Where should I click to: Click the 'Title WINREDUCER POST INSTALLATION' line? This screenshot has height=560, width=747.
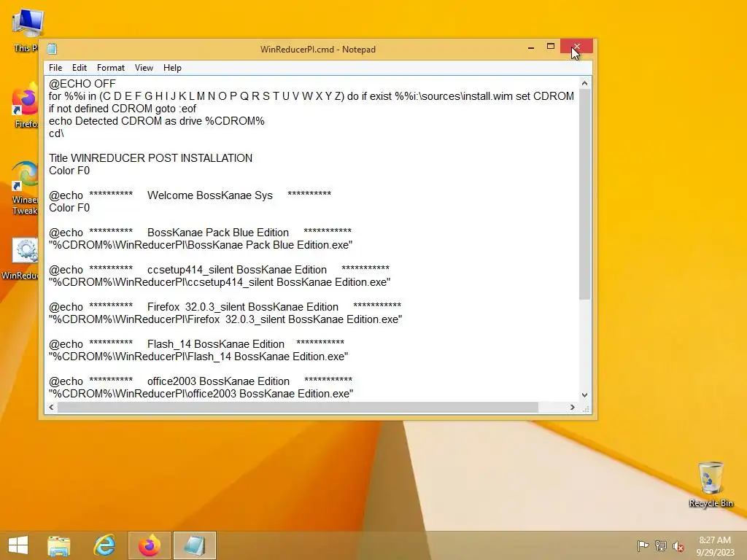pyautogui.click(x=150, y=158)
